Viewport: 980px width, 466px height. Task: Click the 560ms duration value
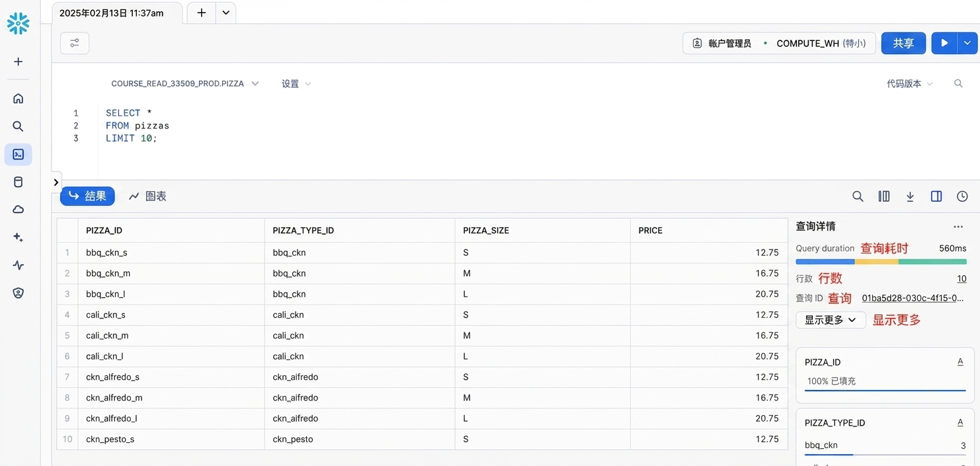click(x=952, y=248)
